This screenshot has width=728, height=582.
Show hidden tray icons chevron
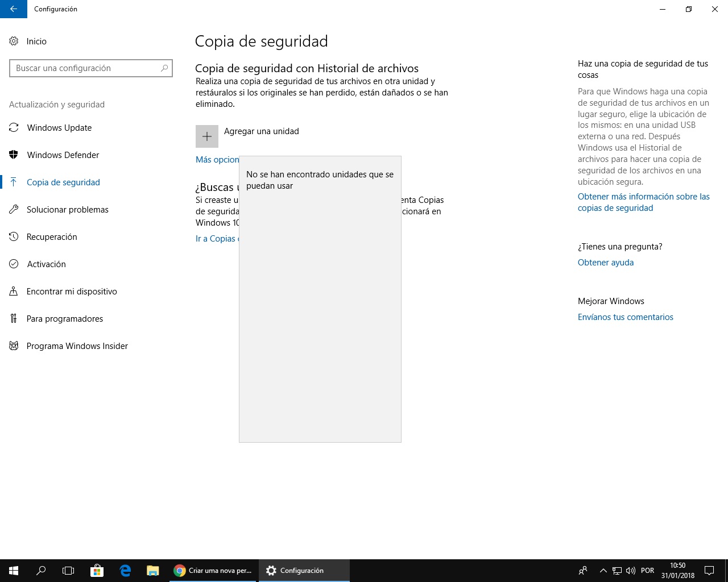click(x=603, y=571)
